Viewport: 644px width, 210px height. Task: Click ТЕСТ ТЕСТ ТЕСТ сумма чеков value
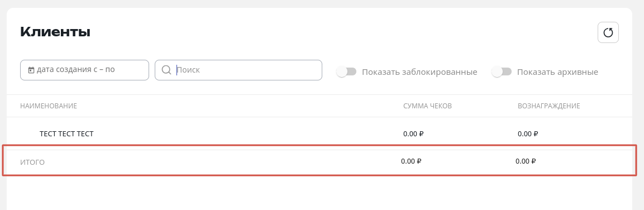pos(413,133)
